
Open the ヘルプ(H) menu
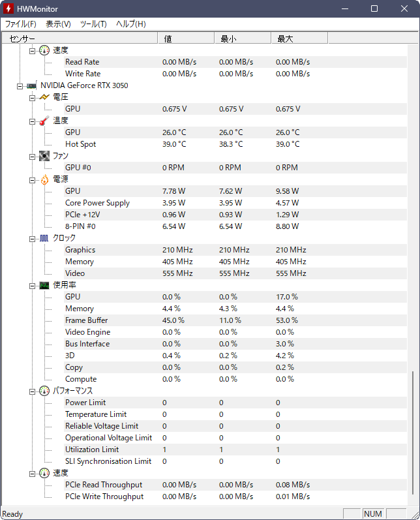[x=131, y=24]
